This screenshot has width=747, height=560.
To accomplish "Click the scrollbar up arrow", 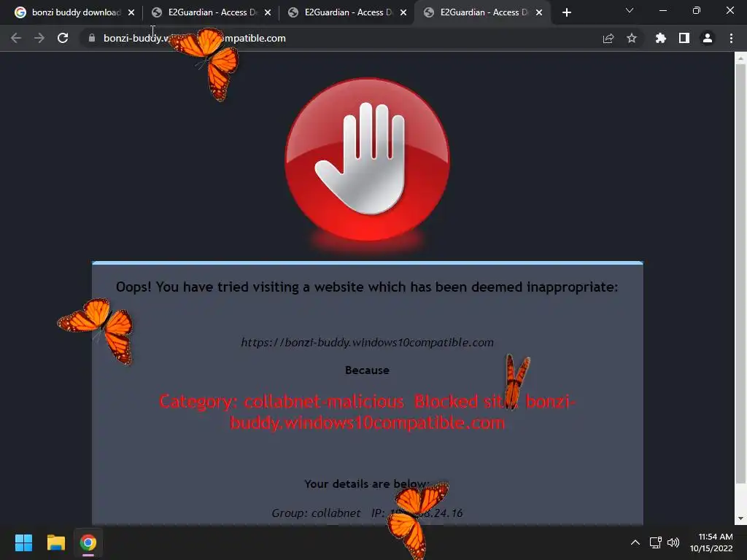I will coord(740,58).
